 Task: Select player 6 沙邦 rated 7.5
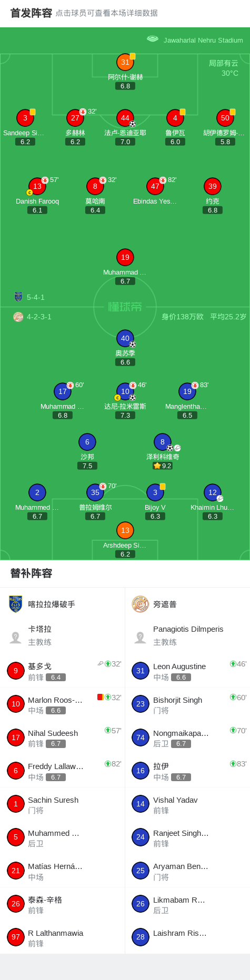pos(87,442)
